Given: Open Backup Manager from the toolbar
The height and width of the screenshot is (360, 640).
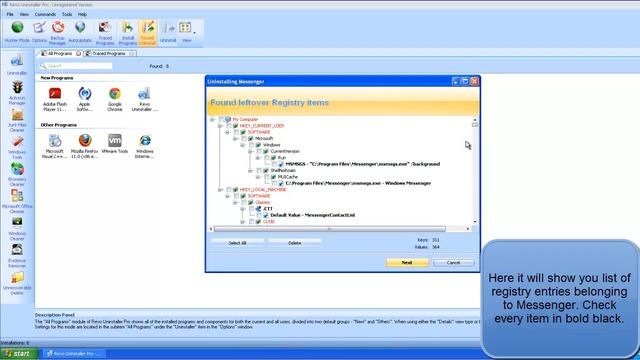Looking at the screenshot, I should 57,33.
